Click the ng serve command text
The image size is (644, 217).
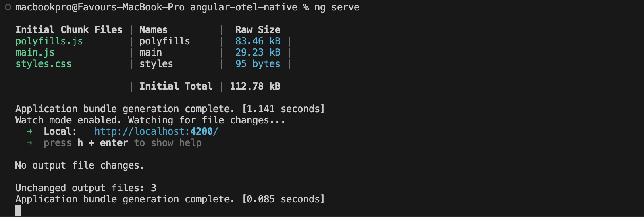point(337,8)
